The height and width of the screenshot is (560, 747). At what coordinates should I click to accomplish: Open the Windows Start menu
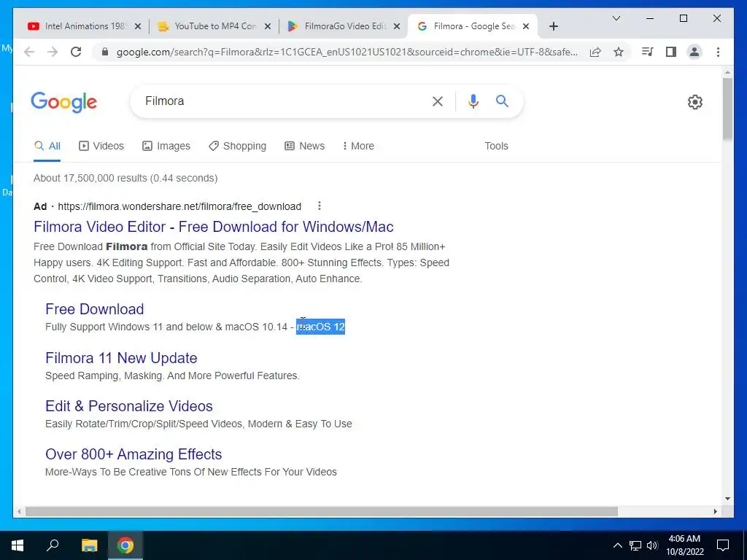click(x=18, y=545)
